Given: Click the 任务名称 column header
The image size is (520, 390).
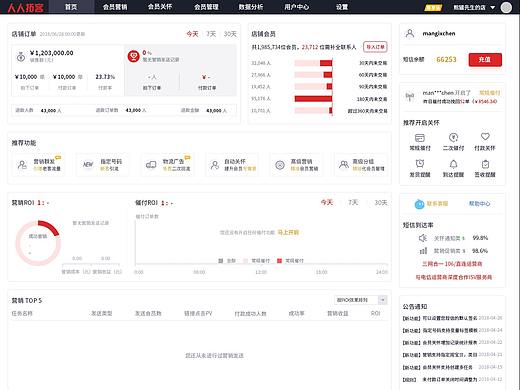Looking at the screenshot, I should (22, 313).
